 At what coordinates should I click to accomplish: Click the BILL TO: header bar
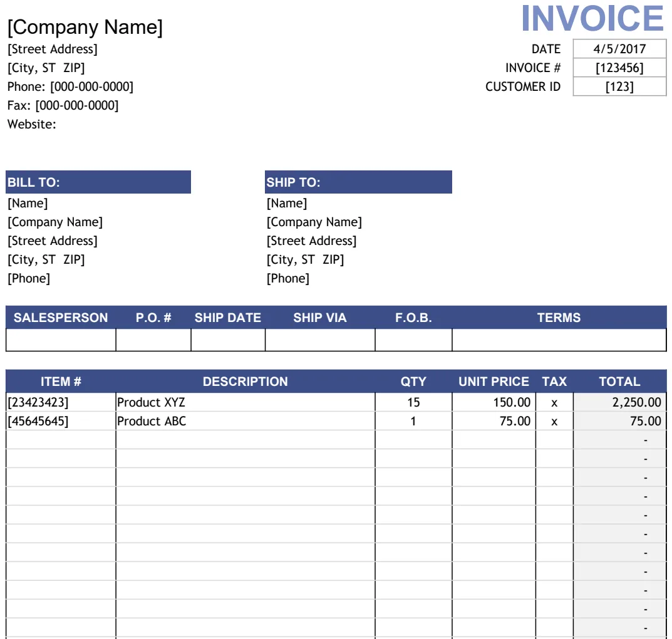click(98, 182)
